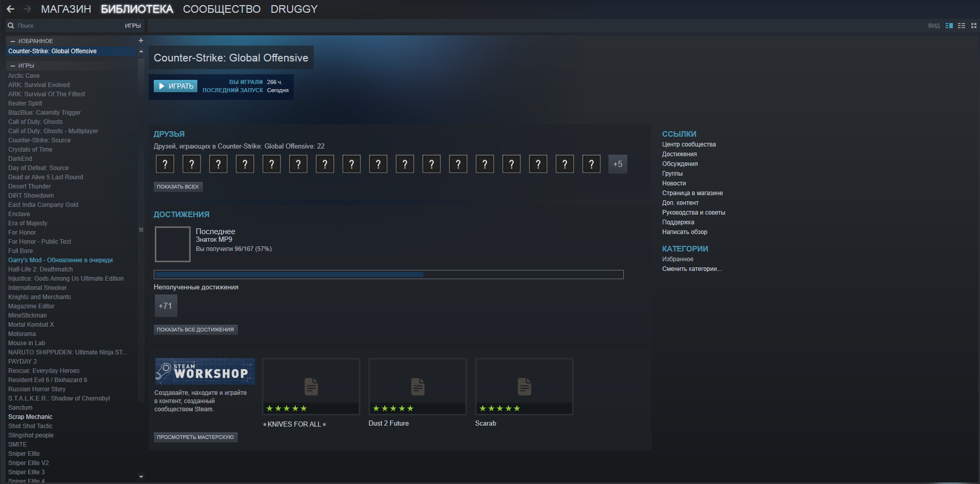Select Scrap Mechanic in the list
980x484 pixels.
tap(30, 417)
